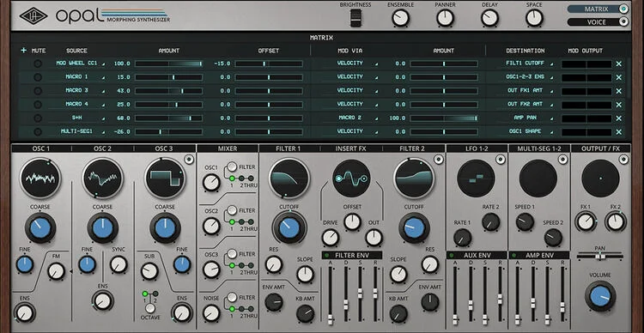Toggle mute on the S+H row
The width and height of the screenshot is (644, 333).
click(x=38, y=118)
